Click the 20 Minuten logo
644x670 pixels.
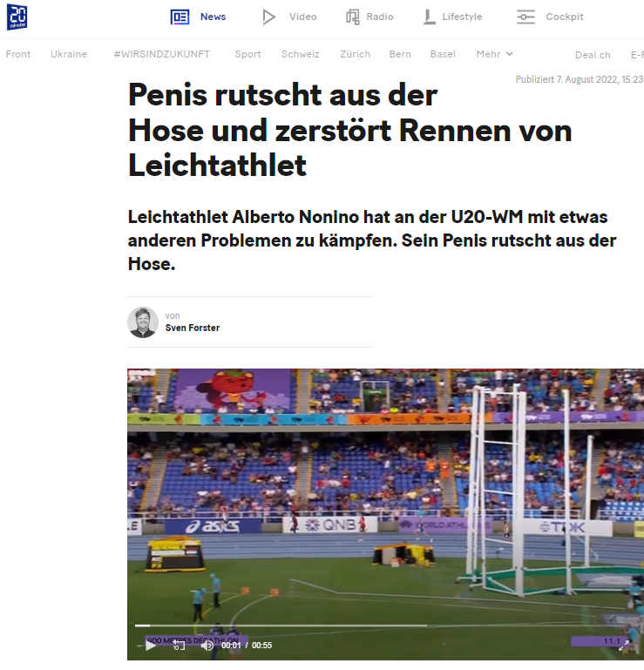point(17,17)
